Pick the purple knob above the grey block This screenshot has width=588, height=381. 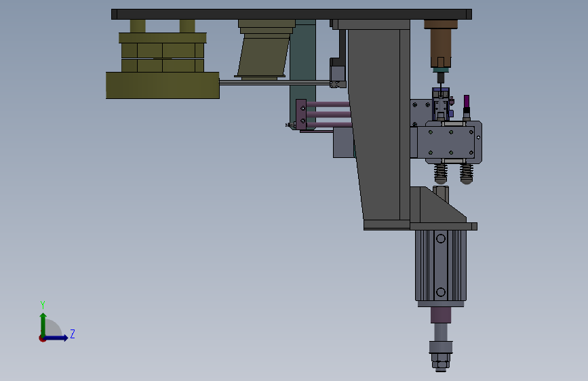click(x=467, y=101)
